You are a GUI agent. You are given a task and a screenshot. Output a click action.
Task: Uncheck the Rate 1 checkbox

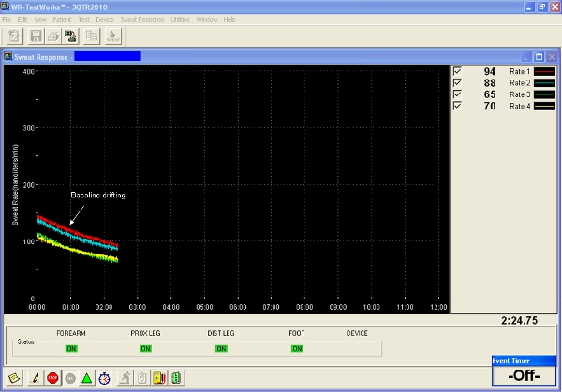[x=457, y=71]
